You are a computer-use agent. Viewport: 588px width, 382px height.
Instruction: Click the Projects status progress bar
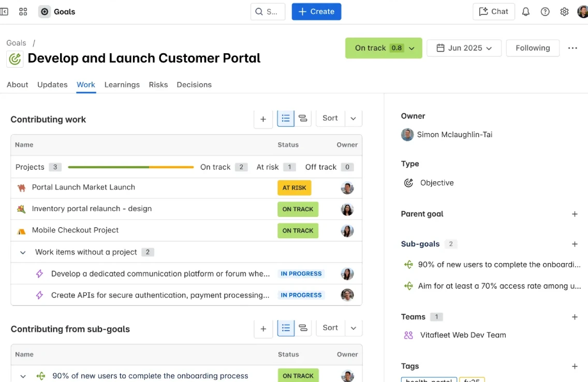tap(131, 167)
